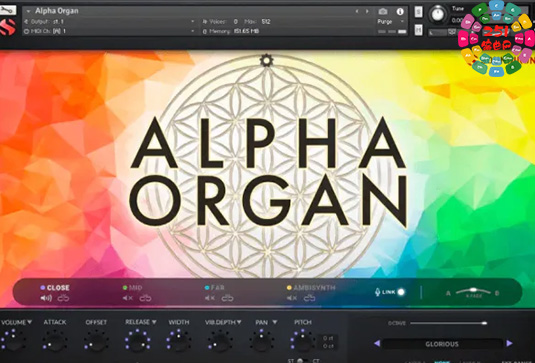Image resolution: width=535 pixels, height=363 pixels.
Task: Click the Alpha Organ instrument name
Action: (x=57, y=11)
